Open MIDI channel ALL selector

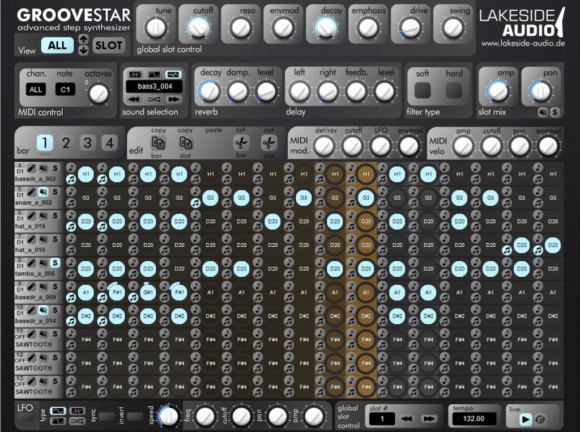[x=36, y=89]
